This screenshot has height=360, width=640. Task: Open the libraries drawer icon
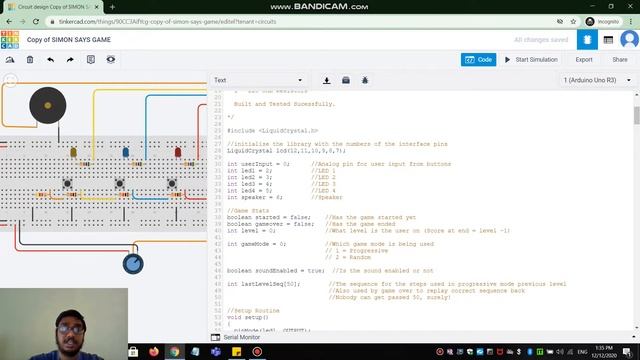[346, 80]
